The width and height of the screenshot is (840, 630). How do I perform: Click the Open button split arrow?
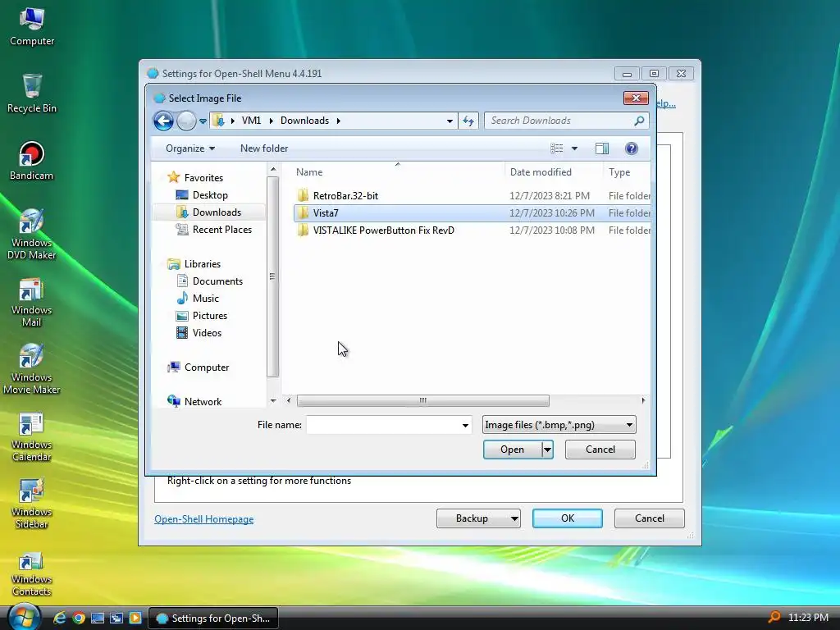point(547,450)
